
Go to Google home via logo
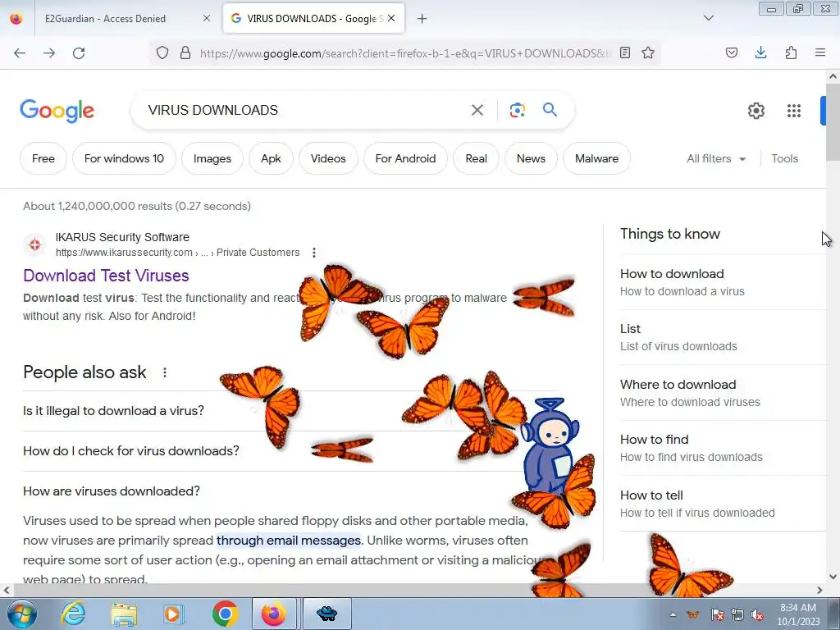[x=57, y=111]
